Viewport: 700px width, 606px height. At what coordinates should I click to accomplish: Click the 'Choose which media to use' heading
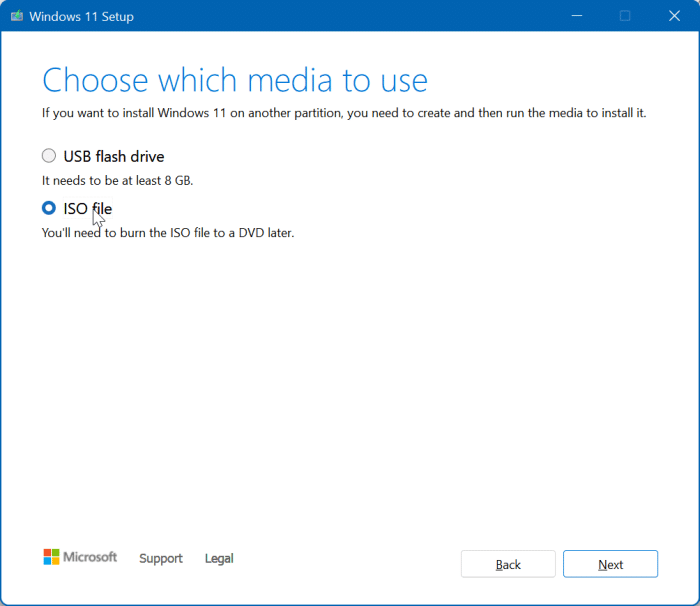click(235, 80)
